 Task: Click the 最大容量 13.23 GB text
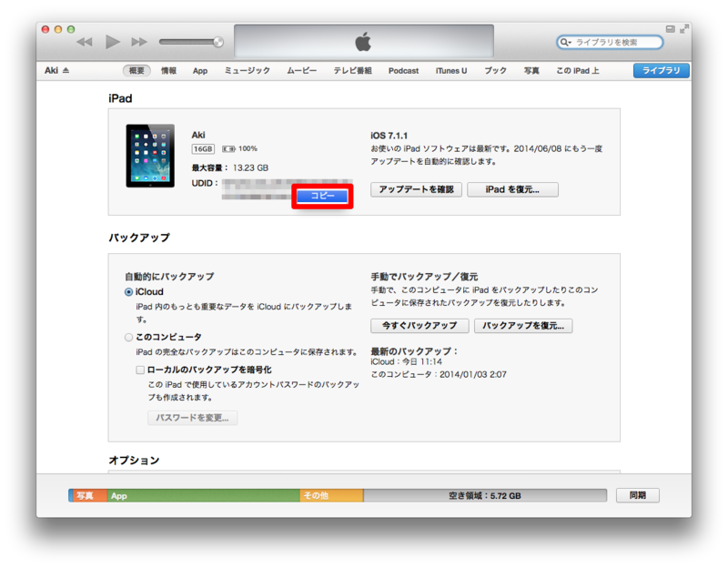230,167
